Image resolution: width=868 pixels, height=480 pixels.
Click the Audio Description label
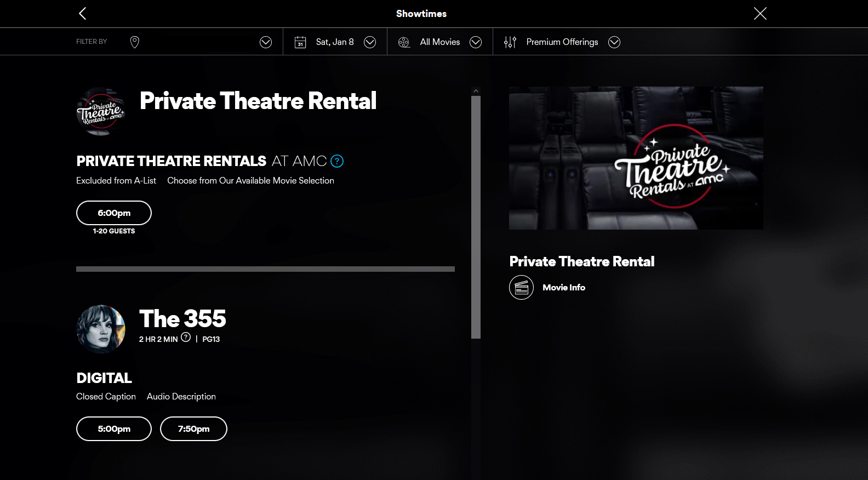181,396
